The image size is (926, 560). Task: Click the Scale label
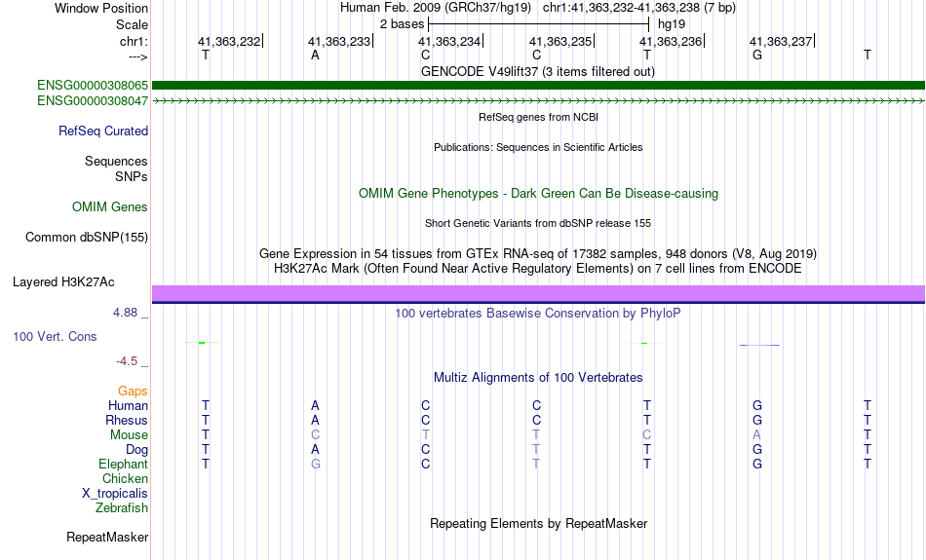[132, 24]
